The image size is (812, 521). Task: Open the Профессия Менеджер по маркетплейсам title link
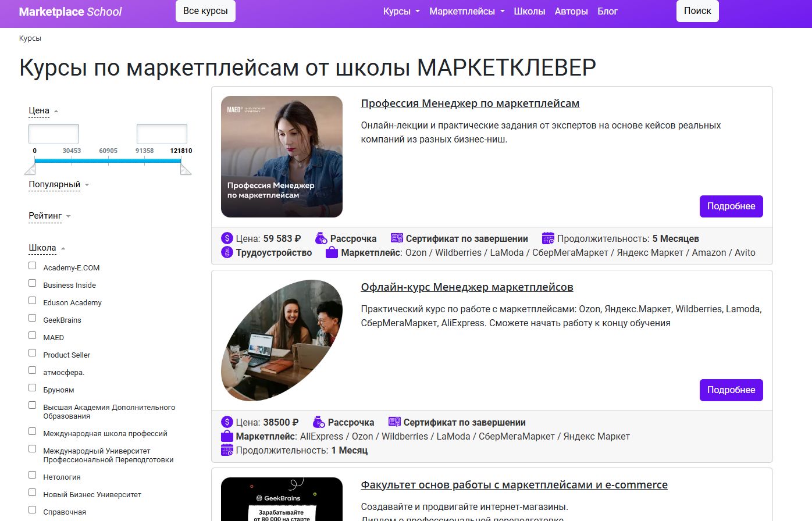coord(470,104)
